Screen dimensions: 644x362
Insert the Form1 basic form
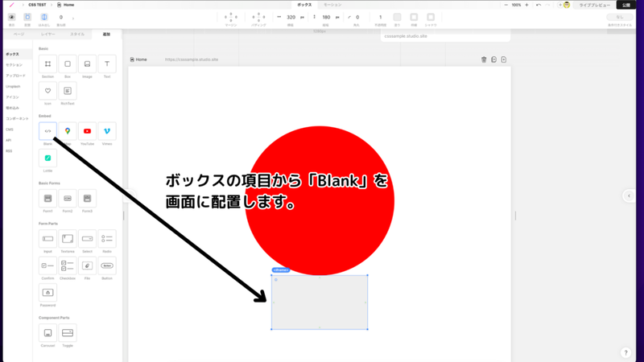47,198
